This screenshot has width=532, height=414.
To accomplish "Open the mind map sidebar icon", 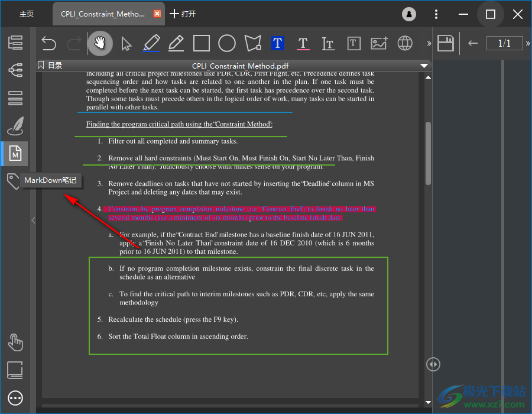I will [15, 70].
